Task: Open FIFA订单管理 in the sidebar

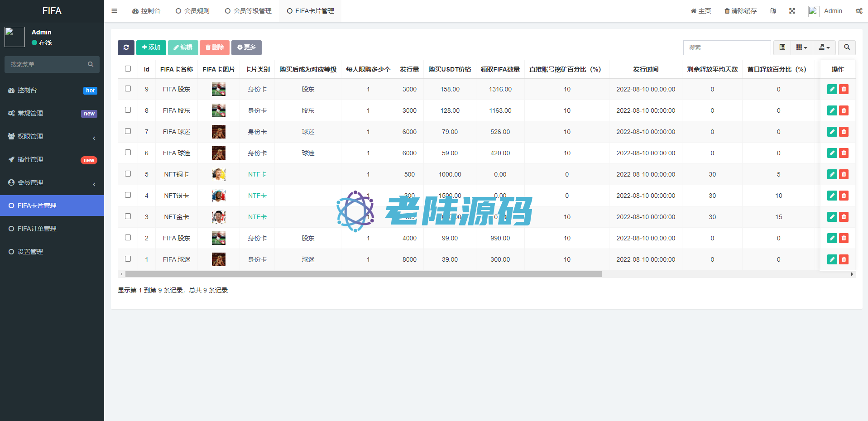Action: 37,229
